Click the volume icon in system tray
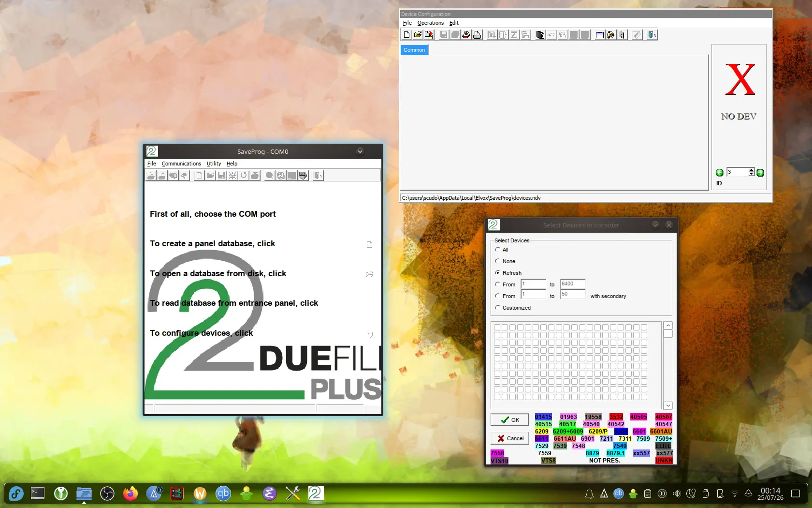 pos(676,493)
